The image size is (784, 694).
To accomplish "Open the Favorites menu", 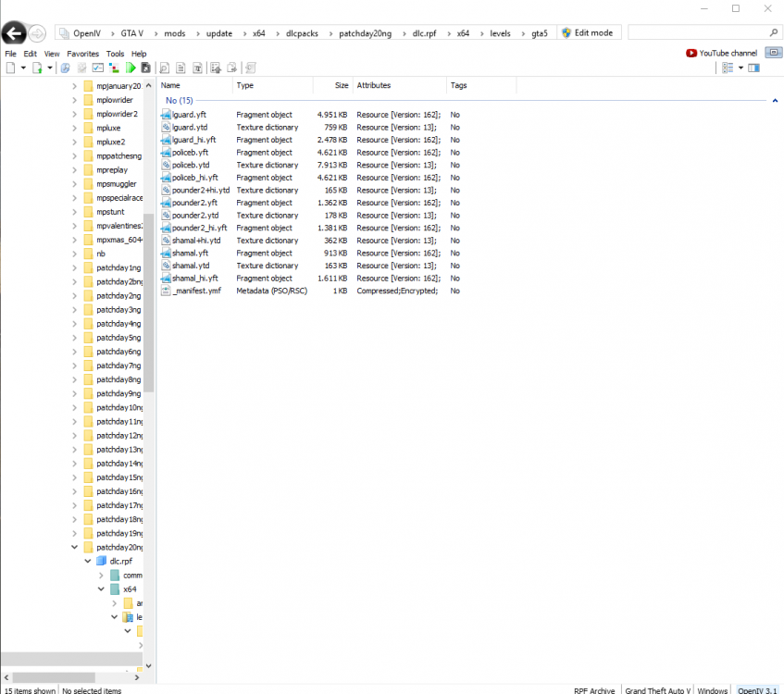I will click(83, 54).
